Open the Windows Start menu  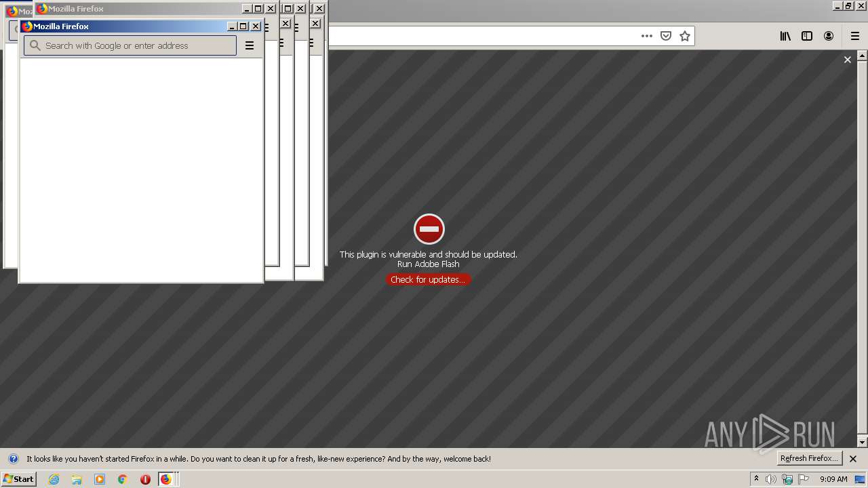point(18,479)
